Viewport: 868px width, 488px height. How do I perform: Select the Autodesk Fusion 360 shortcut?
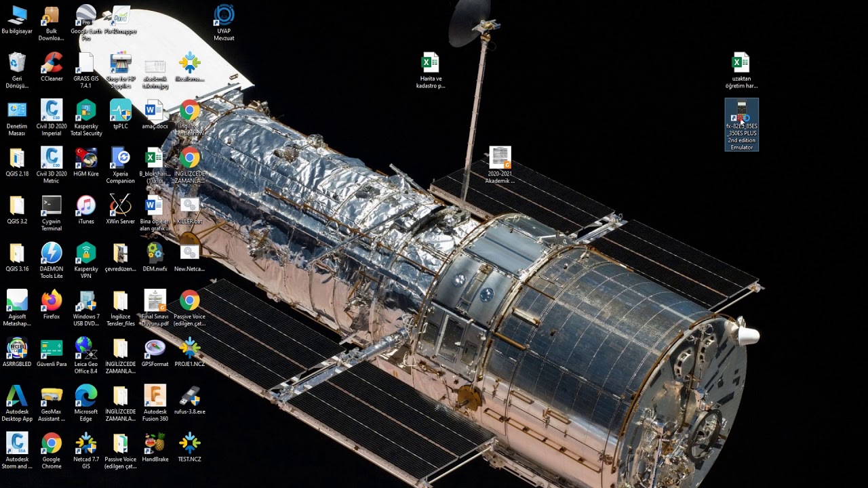point(155,403)
